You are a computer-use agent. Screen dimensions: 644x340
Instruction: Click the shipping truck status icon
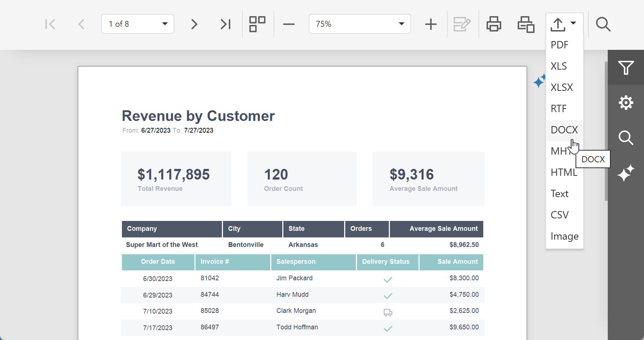388,313
